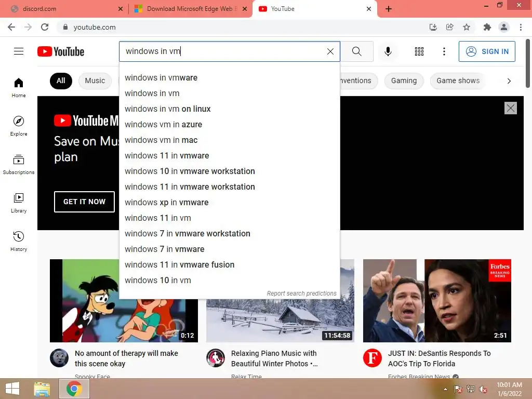
Task: Click network tray icon
Action: click(x=471, y=389)
